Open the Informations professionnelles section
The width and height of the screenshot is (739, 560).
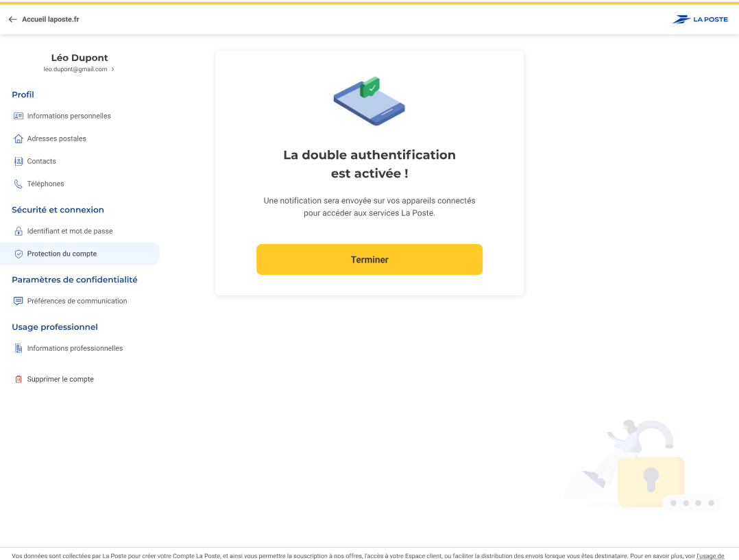[75, 348]
